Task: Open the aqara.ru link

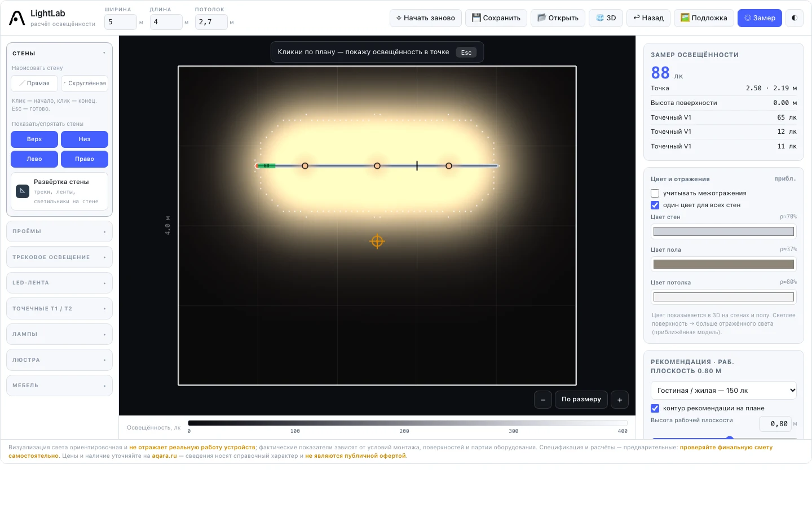Action: pos(164,456)
